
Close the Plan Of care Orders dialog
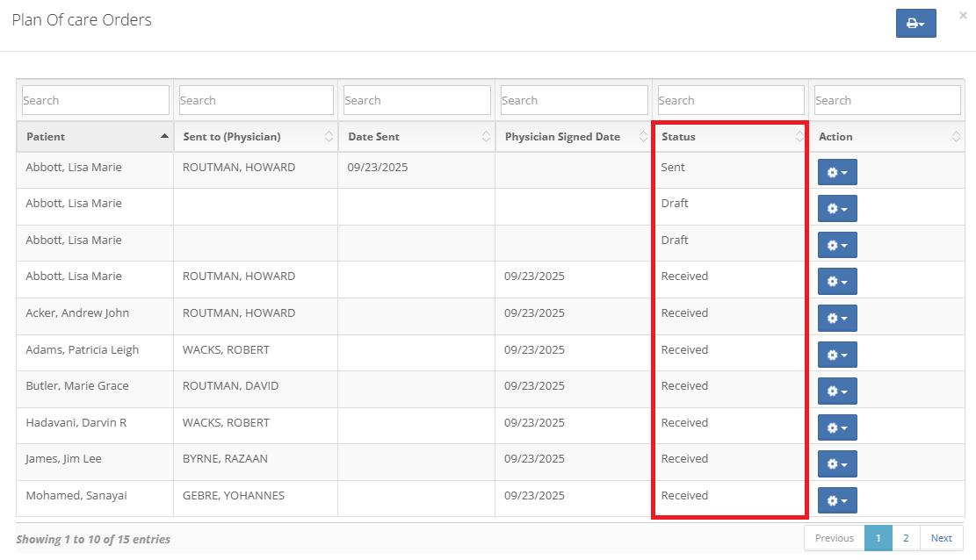[963, 15]
